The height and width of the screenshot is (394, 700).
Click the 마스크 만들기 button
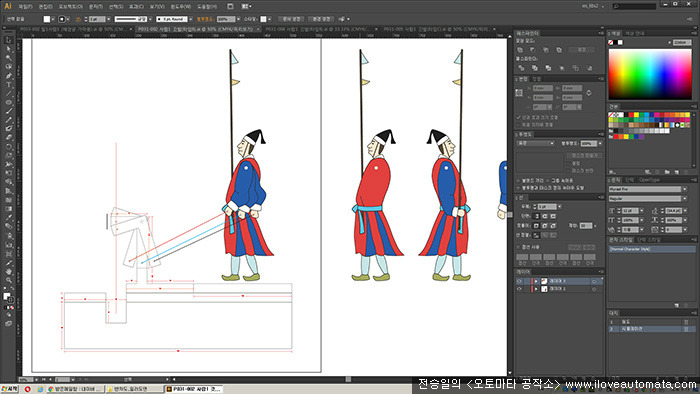[x=584, y=155]
